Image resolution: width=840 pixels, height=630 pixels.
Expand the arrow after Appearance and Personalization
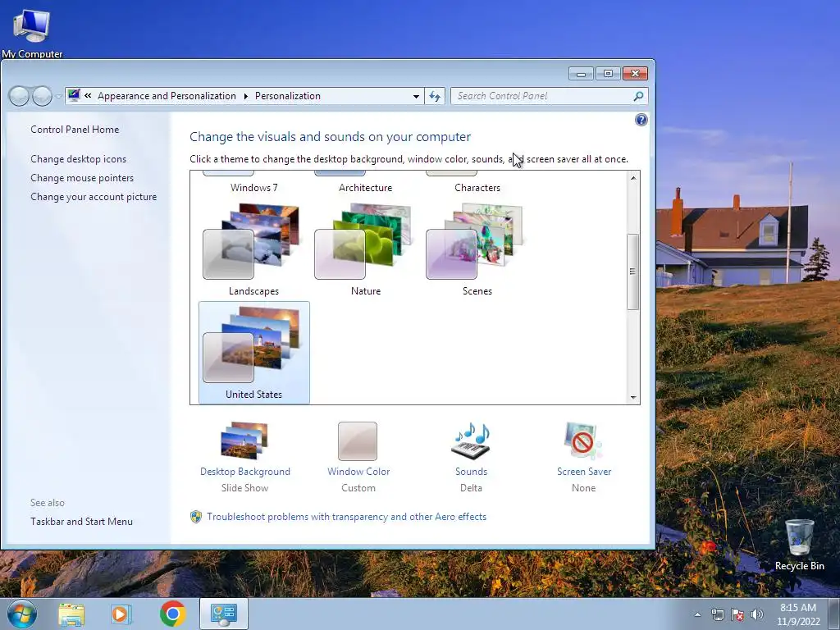coord(246,97)
